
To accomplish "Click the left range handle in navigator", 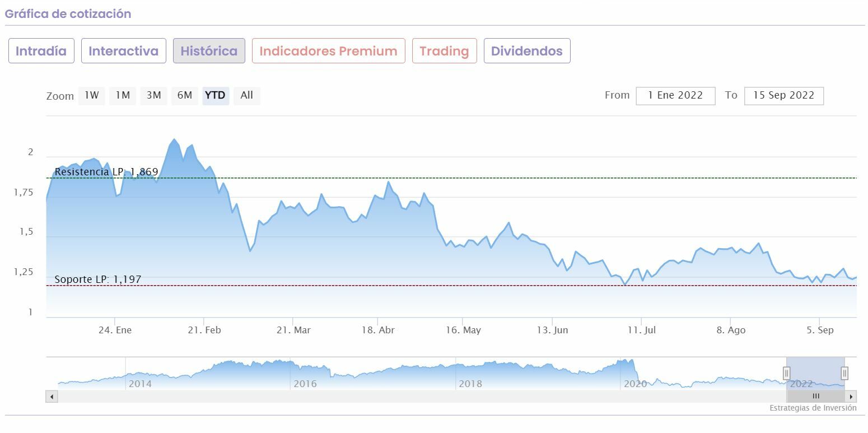I will (786, 373).
